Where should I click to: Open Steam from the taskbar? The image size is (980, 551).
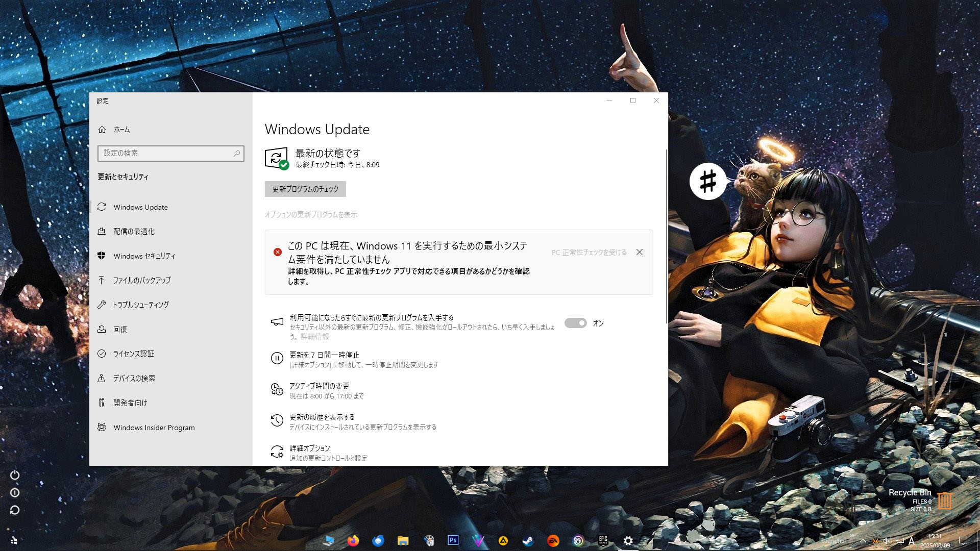coord(528,541)
